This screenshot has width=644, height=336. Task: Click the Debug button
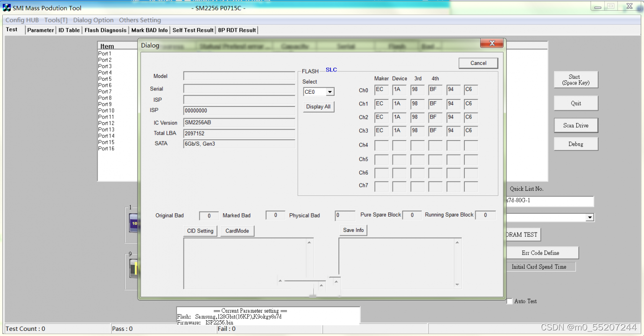click(x=576, y=144)
